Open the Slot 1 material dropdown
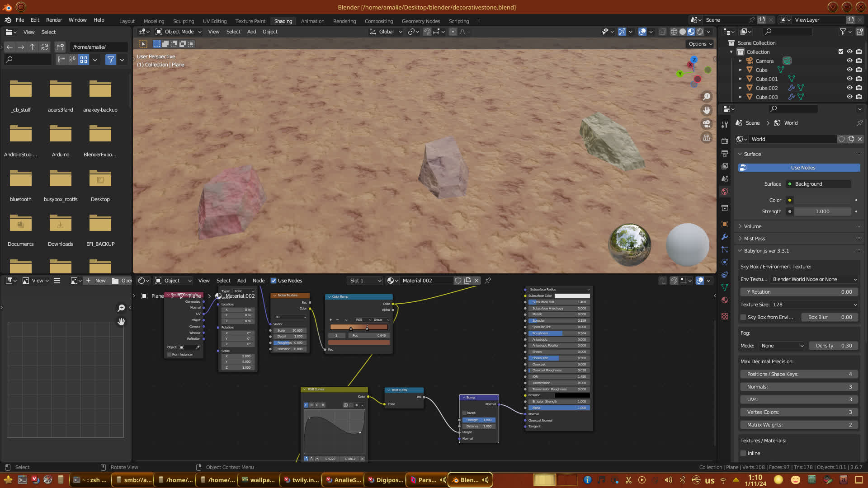The image size is (868, 488). [365, 281]
